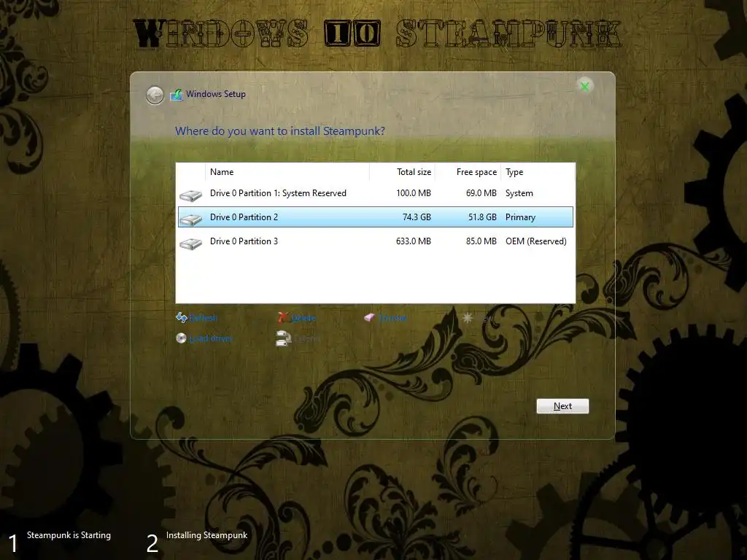Click the red X Delete icon
Screen dimensions: 747x560
point(283,317)
